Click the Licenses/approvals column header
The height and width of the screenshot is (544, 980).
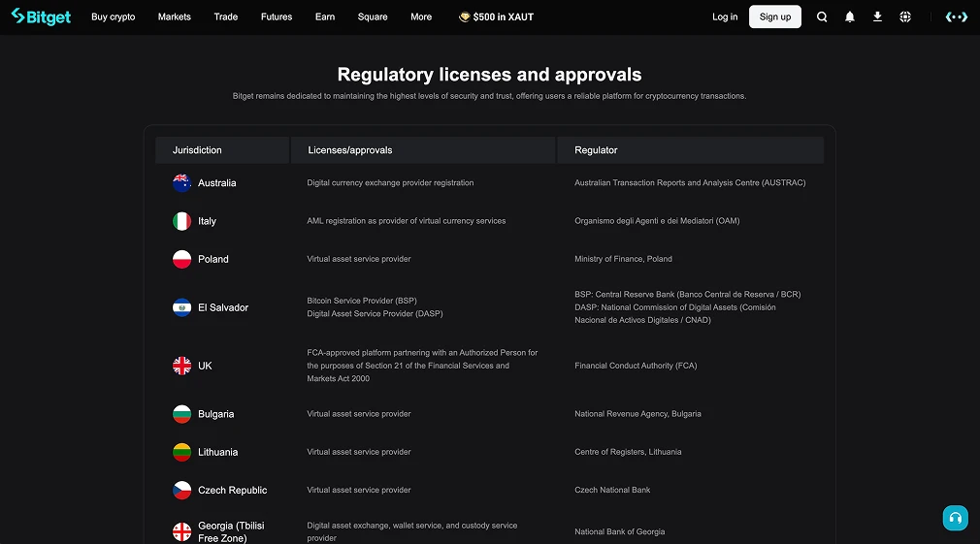point(423,150)
